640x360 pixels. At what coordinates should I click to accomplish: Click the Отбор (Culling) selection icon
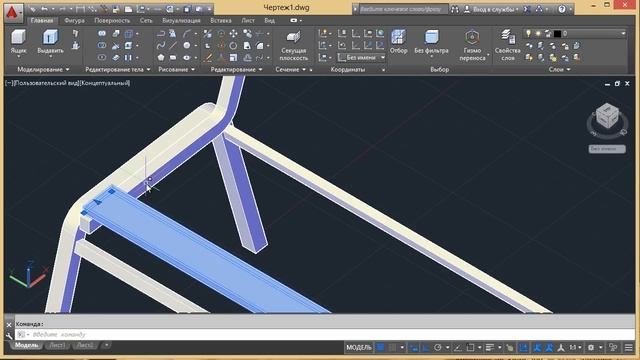click(x=398, y=41)
